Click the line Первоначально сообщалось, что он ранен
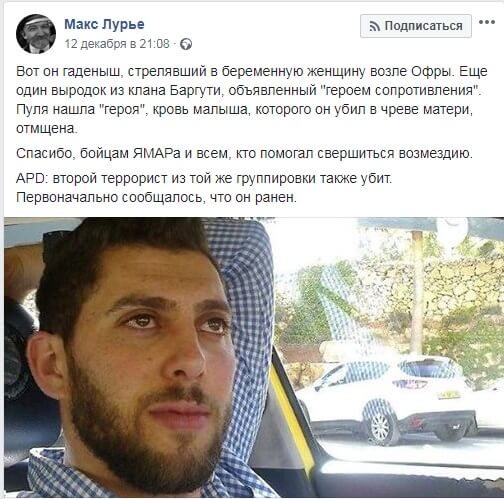504x499 pixels. (156, 198)
